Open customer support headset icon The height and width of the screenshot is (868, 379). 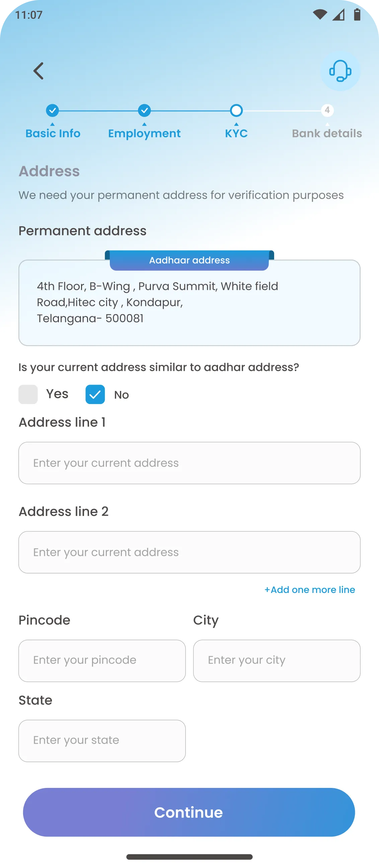point(340,71)
